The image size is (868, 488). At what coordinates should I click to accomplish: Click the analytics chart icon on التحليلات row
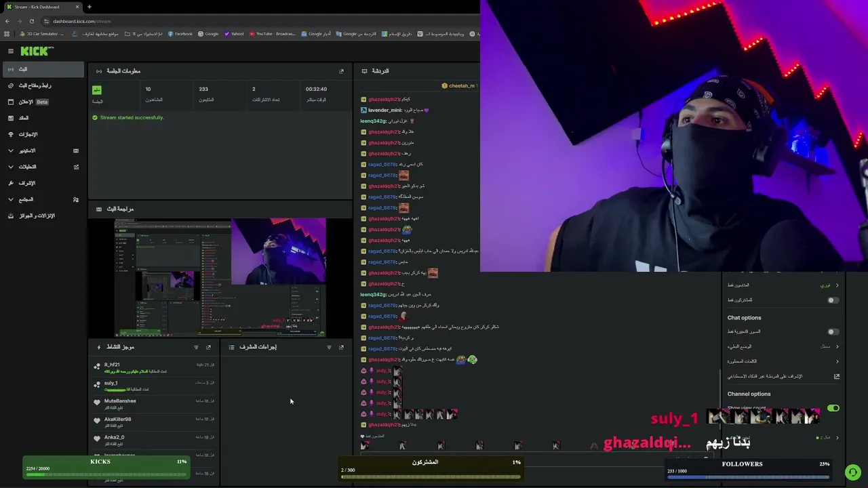coord(76,167)
